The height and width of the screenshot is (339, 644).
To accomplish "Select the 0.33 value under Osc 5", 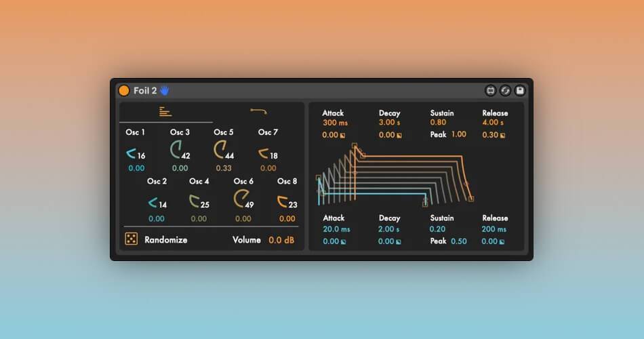I will click(224, 168).
